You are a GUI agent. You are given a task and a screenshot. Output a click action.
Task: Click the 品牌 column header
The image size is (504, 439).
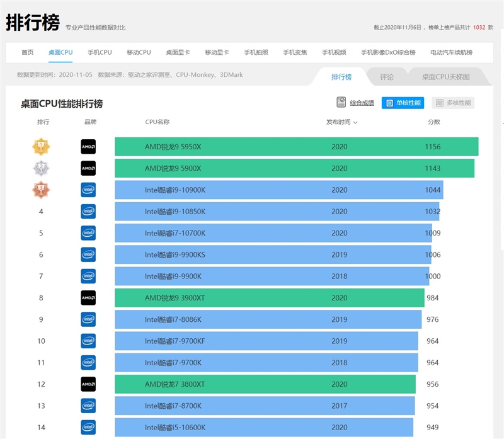tap(90, 122)
